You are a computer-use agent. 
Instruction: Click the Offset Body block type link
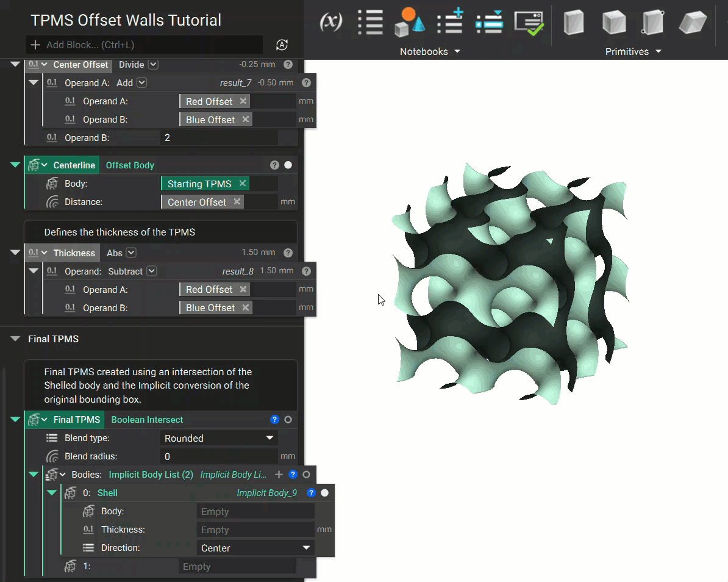pos(130,165)
